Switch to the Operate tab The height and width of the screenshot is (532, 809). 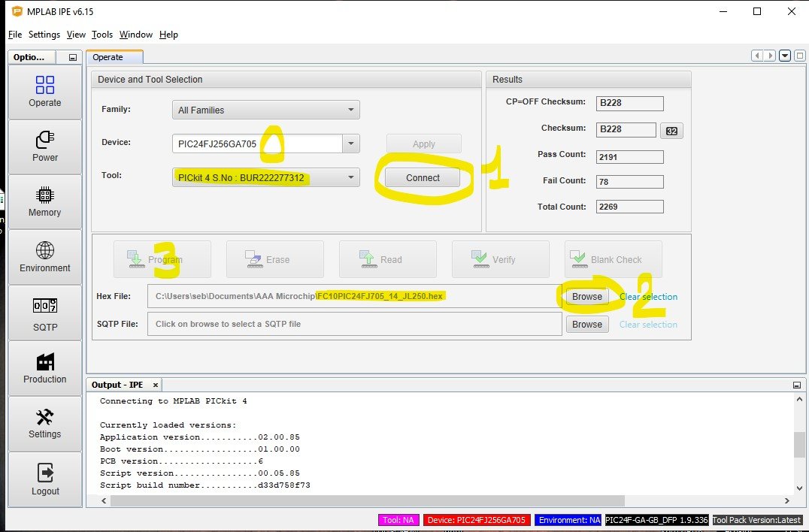pyautogui.click(x=108, y=57)
